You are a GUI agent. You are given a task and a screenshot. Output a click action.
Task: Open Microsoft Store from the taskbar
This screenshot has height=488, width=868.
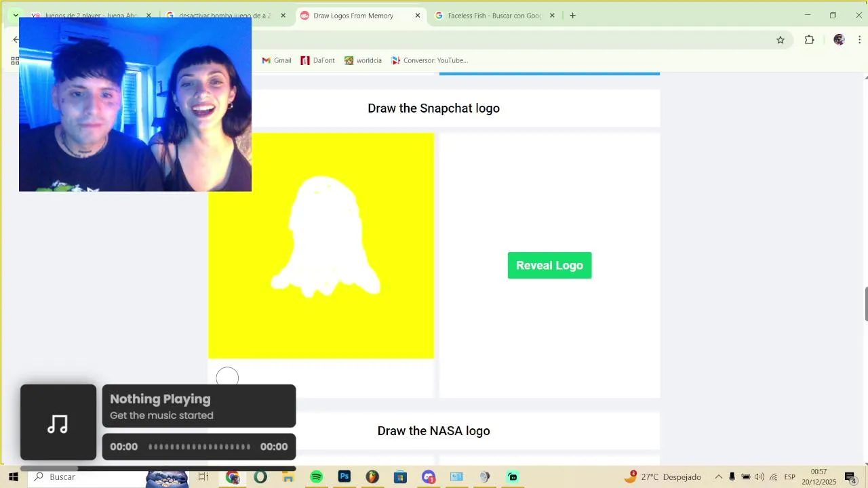pyautogui.click(x=400, y=477)
